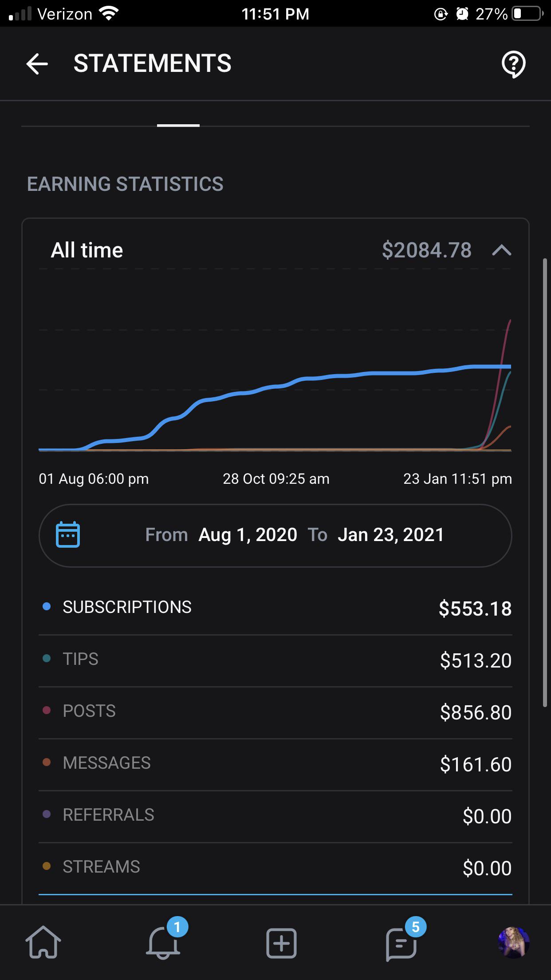Toggle Streams series in chart legend
Screen dimensions: 551x980
[x=101, y=867]
